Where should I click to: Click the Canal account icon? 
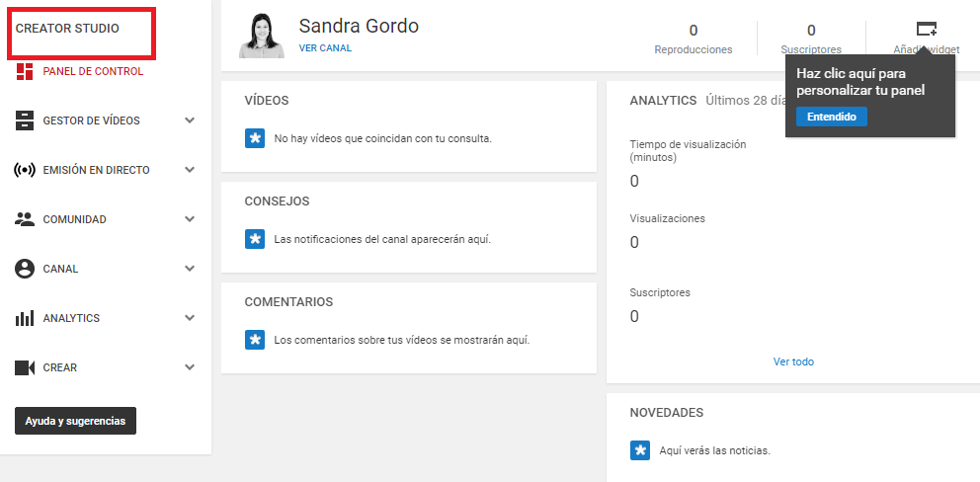click(x=25, y=269)
